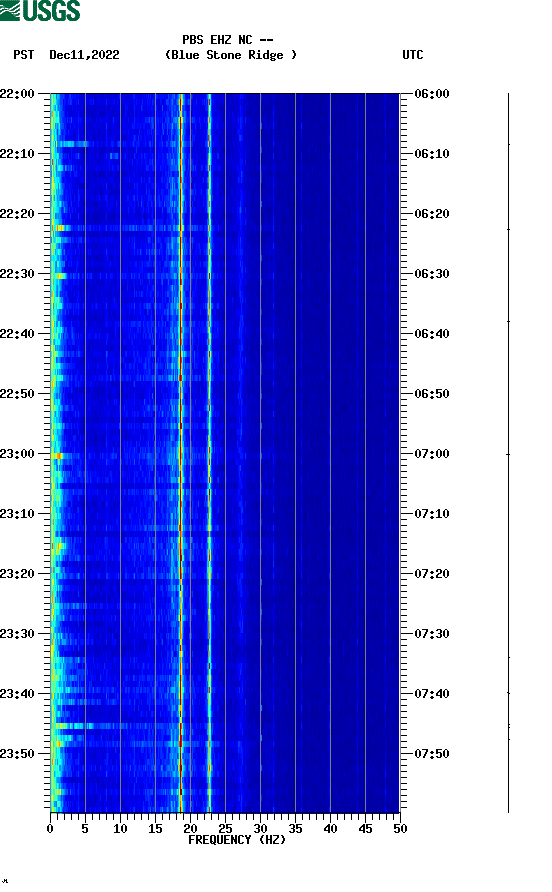
Task: Click the Blue Stone Ridge label
Action: (x=230, y=55)
